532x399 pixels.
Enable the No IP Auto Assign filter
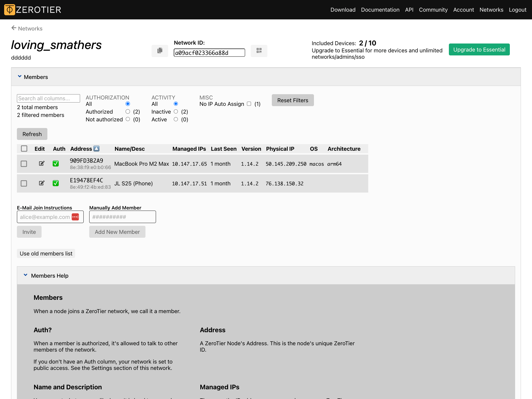(249, 104)
